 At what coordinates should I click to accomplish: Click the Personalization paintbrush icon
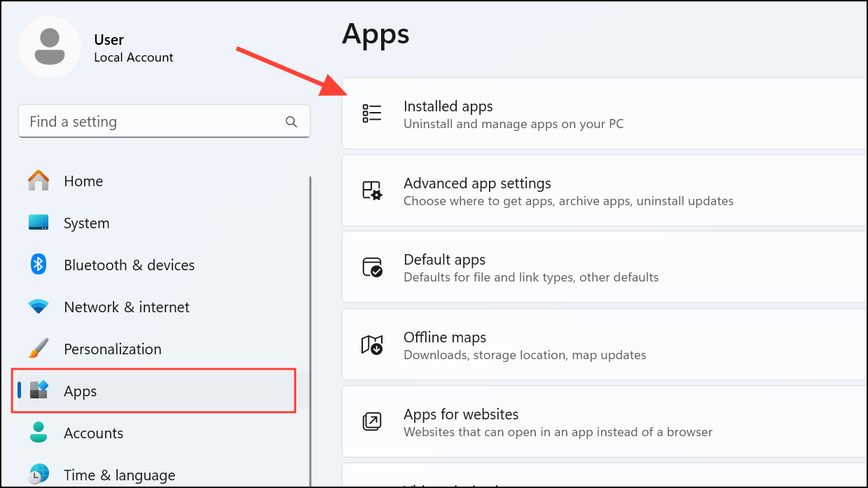coord(37,348)
